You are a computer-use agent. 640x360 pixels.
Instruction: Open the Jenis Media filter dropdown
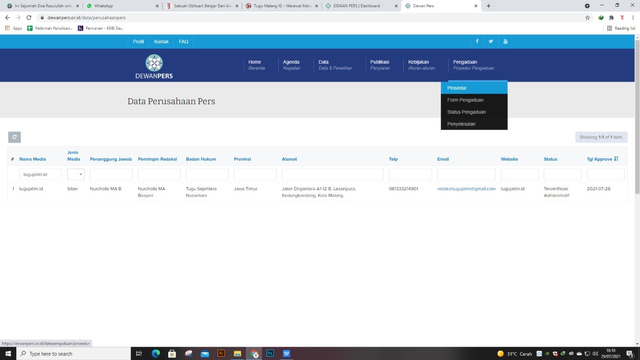click(x=76, y=174)
